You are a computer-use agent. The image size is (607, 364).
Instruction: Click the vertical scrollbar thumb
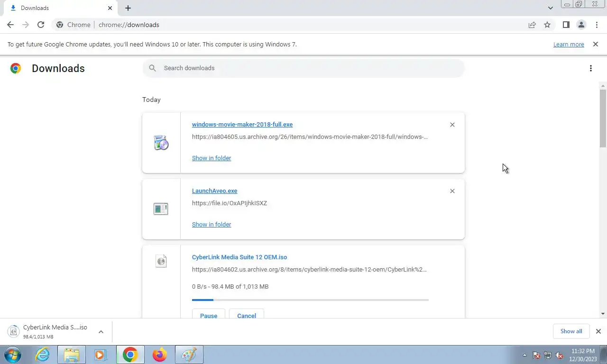(x=603, y=118)
